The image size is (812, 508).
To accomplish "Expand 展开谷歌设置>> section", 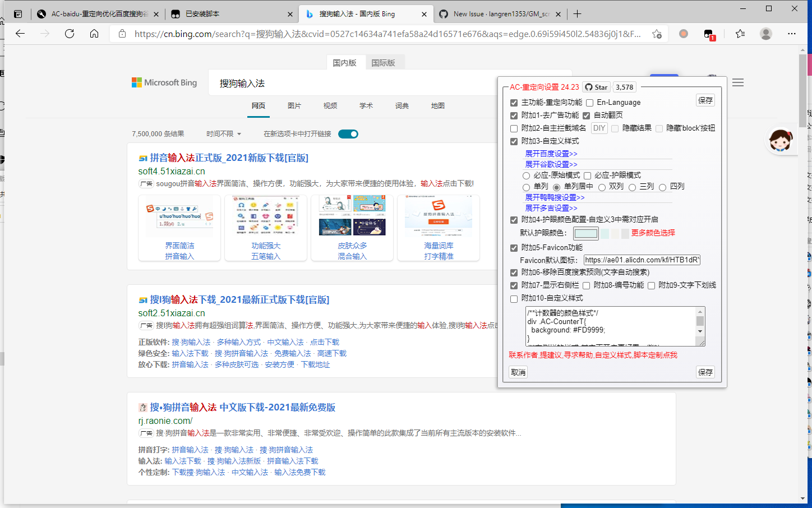I will [x=551, y=164].
